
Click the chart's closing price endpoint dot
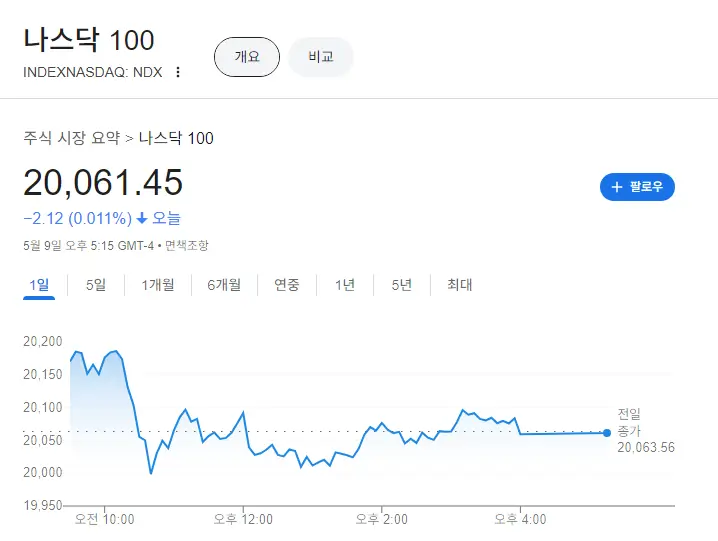pos(607,432)
